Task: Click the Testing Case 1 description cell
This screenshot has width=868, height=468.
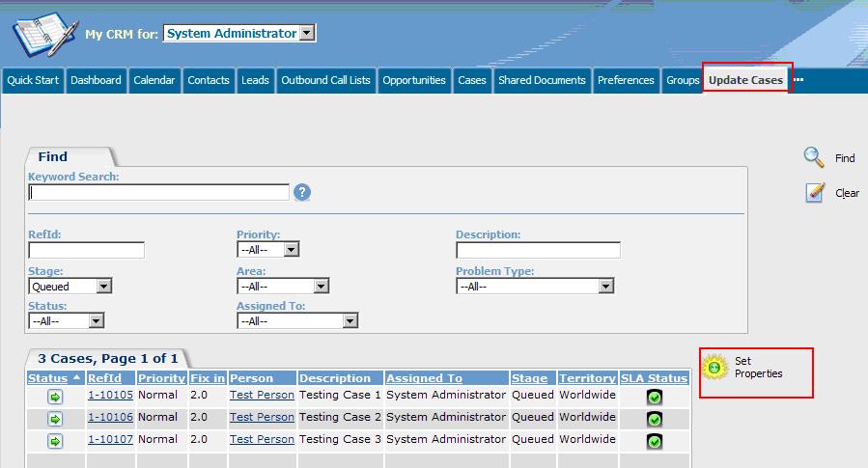Action: point(340,395)
